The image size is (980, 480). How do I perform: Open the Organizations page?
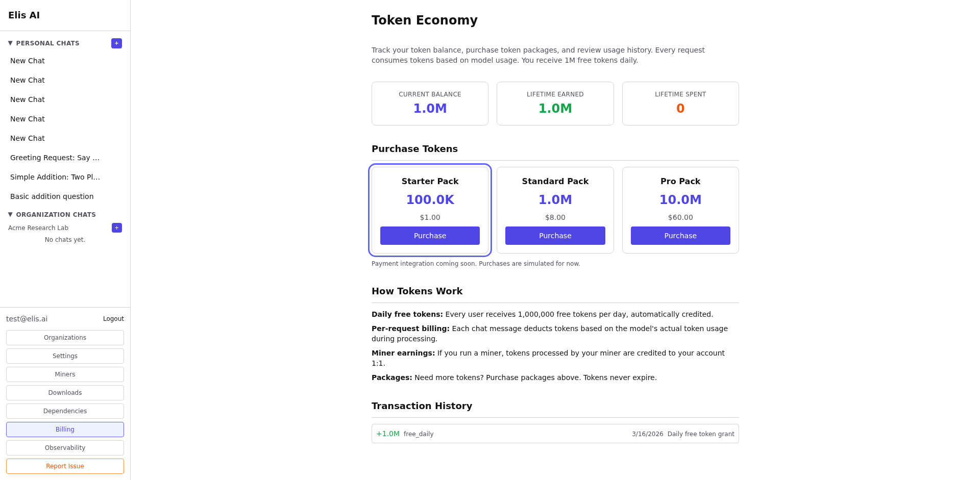(x=65, y=337)
